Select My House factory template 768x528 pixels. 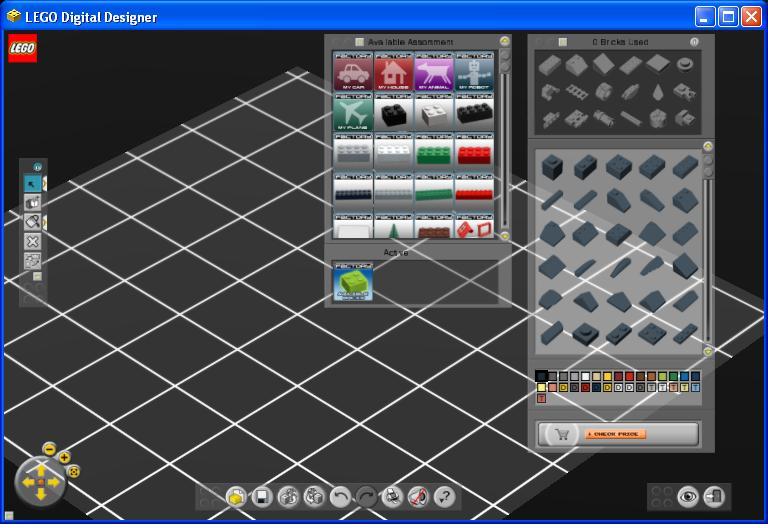(x=393, y=72)
